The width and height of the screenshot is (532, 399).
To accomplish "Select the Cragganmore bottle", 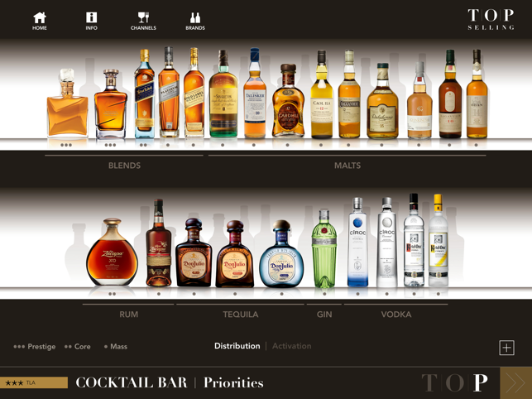I will (349, 94).
